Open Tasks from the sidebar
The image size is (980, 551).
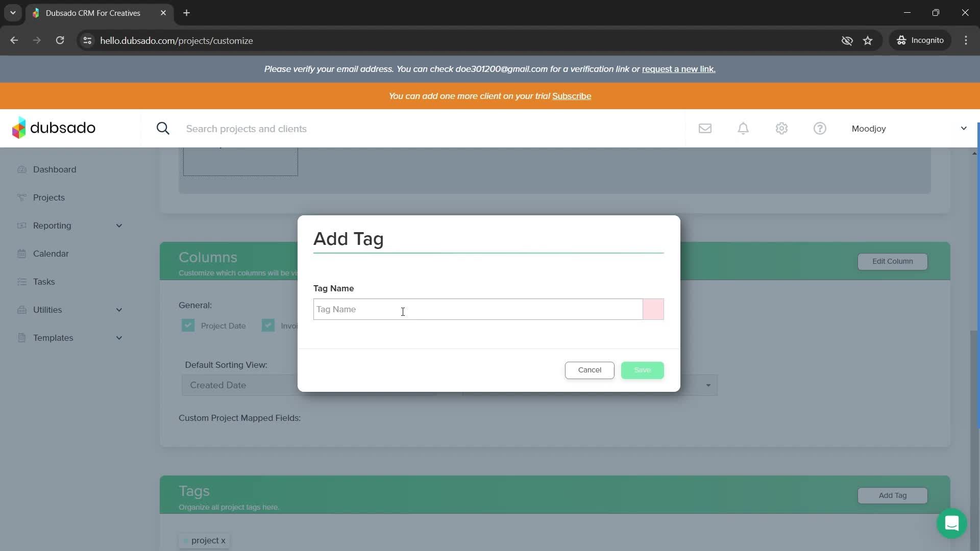pos(44,282)
